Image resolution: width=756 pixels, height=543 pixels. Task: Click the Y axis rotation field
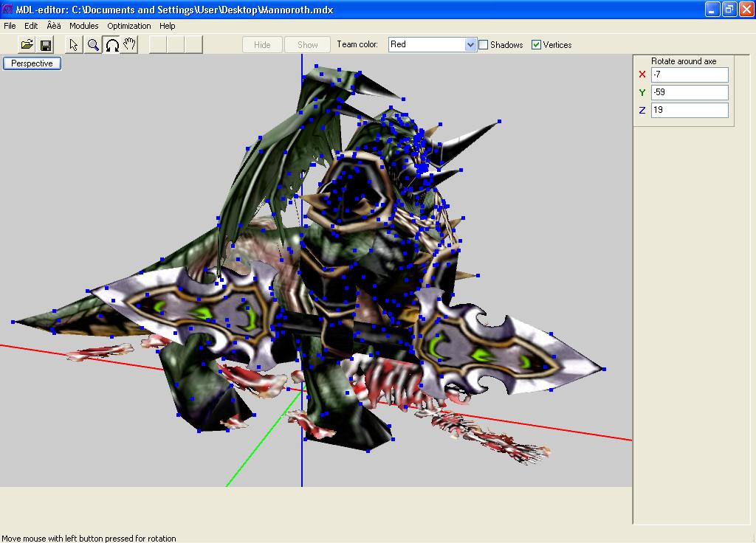[690, 92]
